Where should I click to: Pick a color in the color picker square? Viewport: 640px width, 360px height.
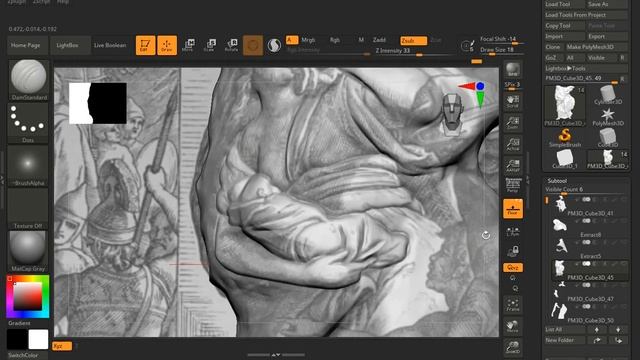click(28, 296)
